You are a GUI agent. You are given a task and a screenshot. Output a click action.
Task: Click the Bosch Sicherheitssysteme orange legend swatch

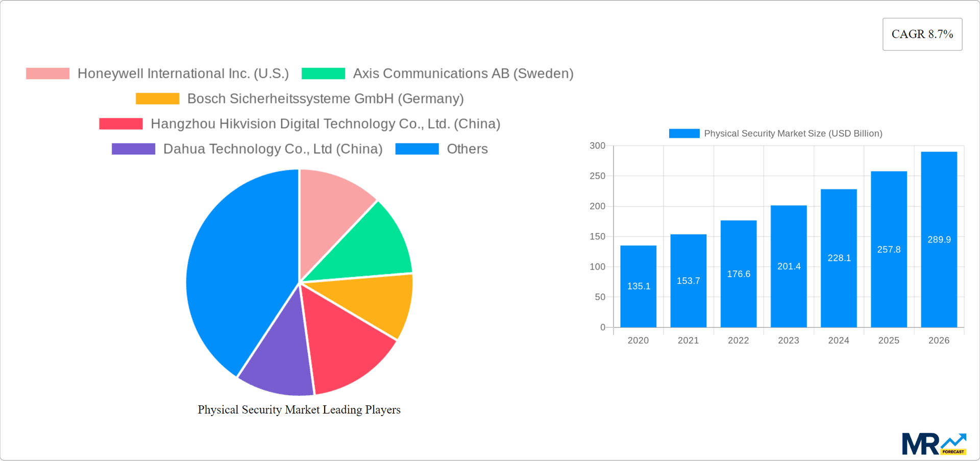tap(157, 99)
